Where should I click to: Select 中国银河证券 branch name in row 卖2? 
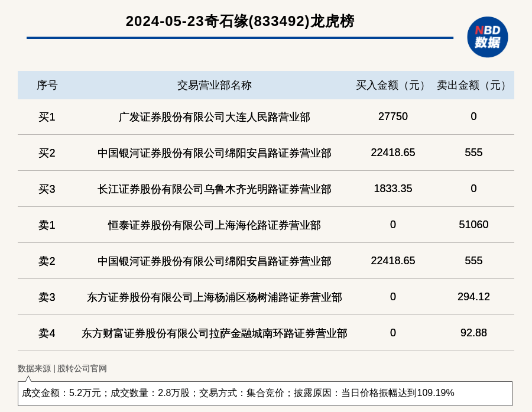coord(214,261)
